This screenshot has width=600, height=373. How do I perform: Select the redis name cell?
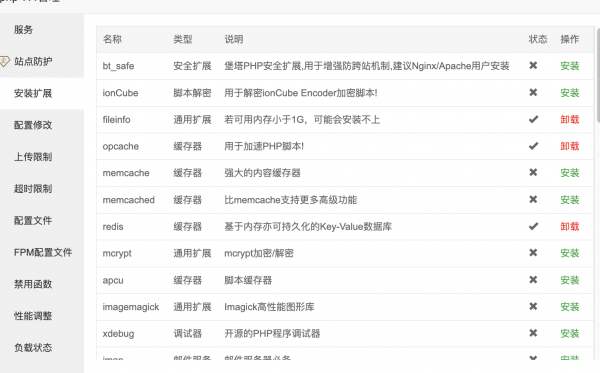point(113,226)
